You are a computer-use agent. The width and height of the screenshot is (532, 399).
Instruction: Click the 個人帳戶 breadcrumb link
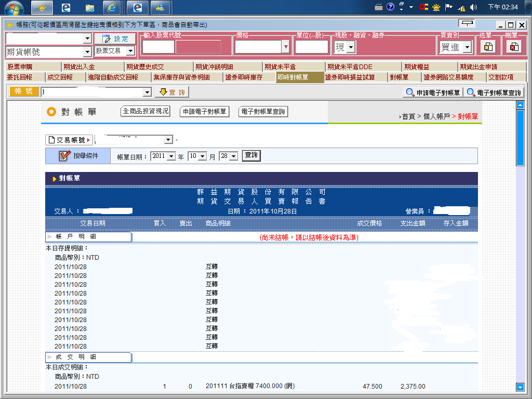pos(436,117)
